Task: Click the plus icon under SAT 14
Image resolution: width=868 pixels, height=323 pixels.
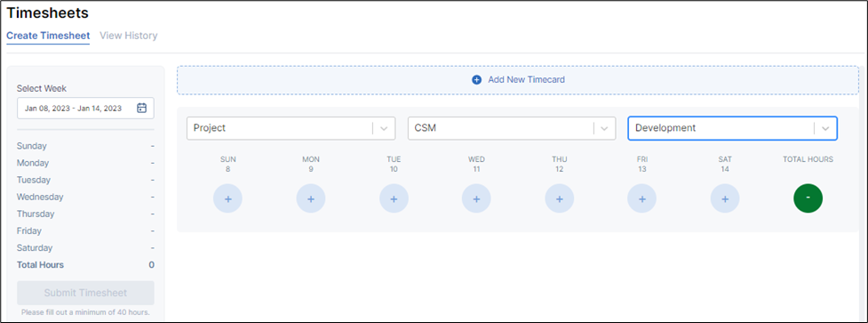Action: (725, 199)
